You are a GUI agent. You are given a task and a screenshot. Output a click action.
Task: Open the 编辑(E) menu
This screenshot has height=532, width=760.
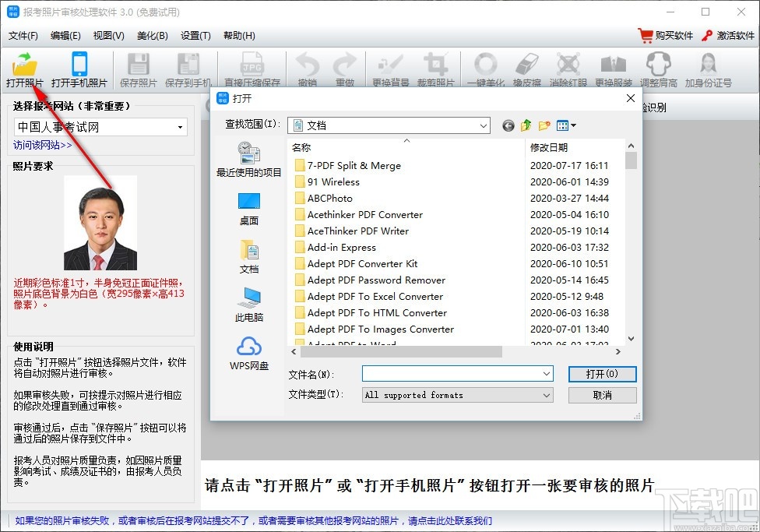[x=65, y=36]
